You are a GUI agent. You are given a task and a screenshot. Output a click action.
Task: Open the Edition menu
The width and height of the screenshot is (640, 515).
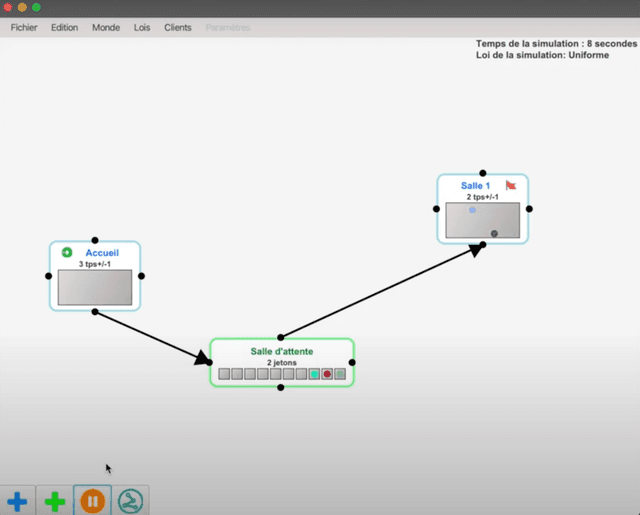pos(64,27)
